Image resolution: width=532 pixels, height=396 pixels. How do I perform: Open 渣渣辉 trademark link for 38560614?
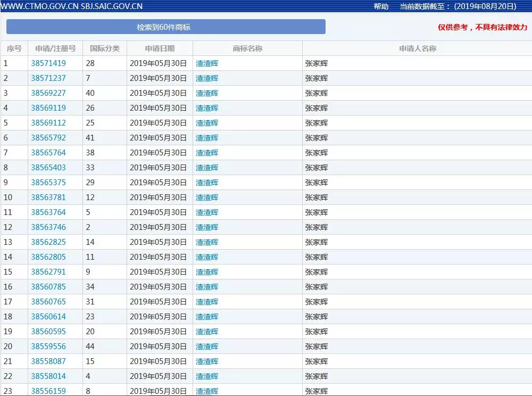(207, 317)
